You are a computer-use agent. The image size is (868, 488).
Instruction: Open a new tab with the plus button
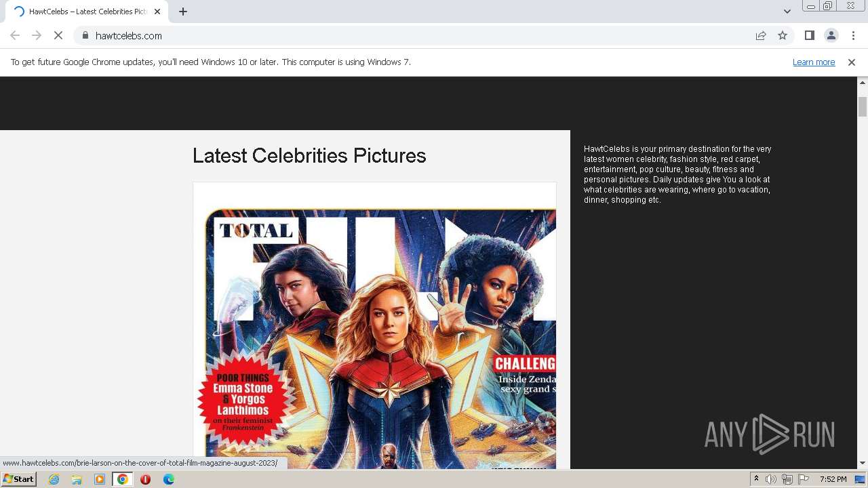(183, 12)
